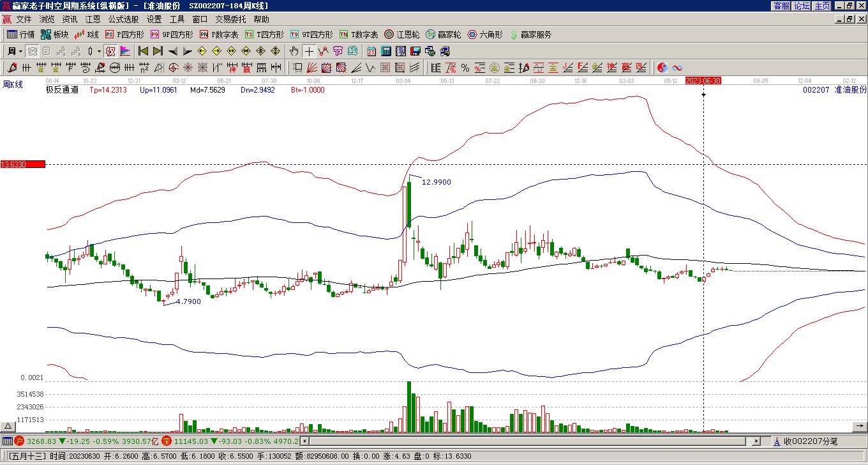Viewport: 868px width, 465px height.
Task: Click the stock code 002207 label
Action: tap(816, 90)
